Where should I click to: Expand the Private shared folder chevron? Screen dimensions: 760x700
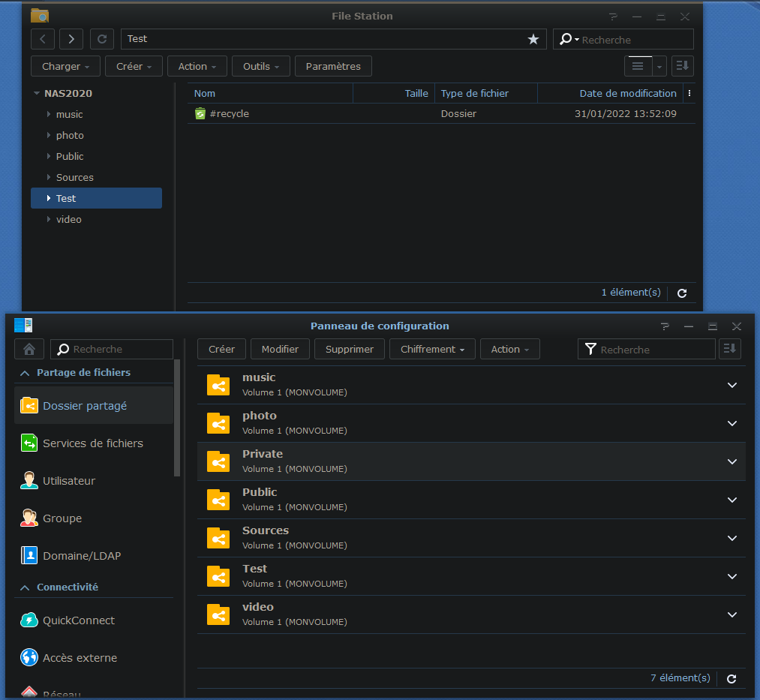[x=732, y=461]
